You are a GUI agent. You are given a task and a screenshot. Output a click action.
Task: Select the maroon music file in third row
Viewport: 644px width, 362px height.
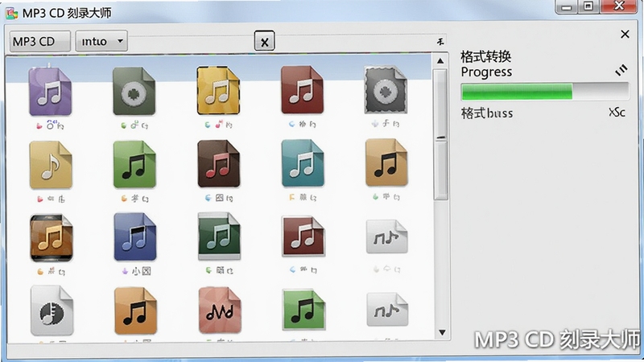click(303, 237)
